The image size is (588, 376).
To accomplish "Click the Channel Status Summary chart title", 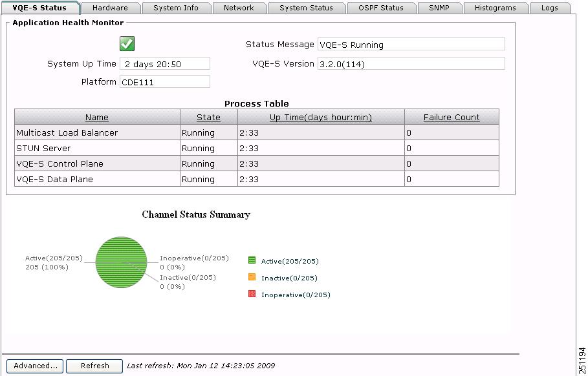I will [x=196, y=214].
